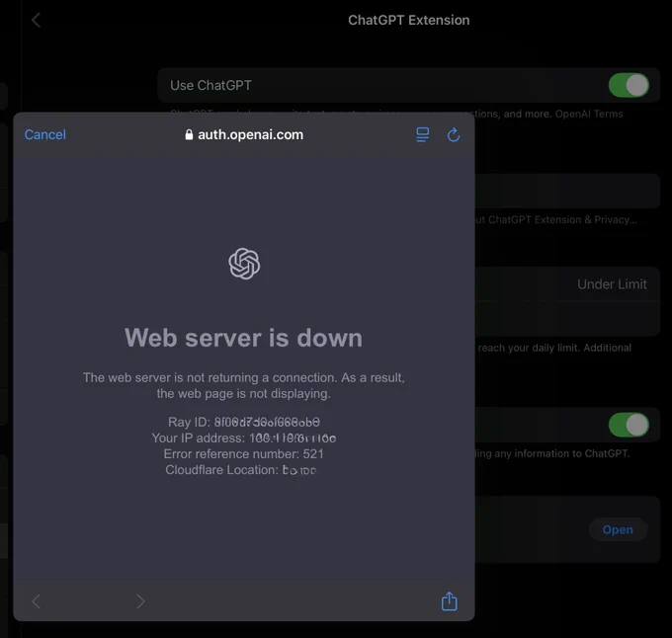This screenshot has height=638, width=672.
Task: Tap the padlock icon next to auth.openai.com
Action: [189, 134]
